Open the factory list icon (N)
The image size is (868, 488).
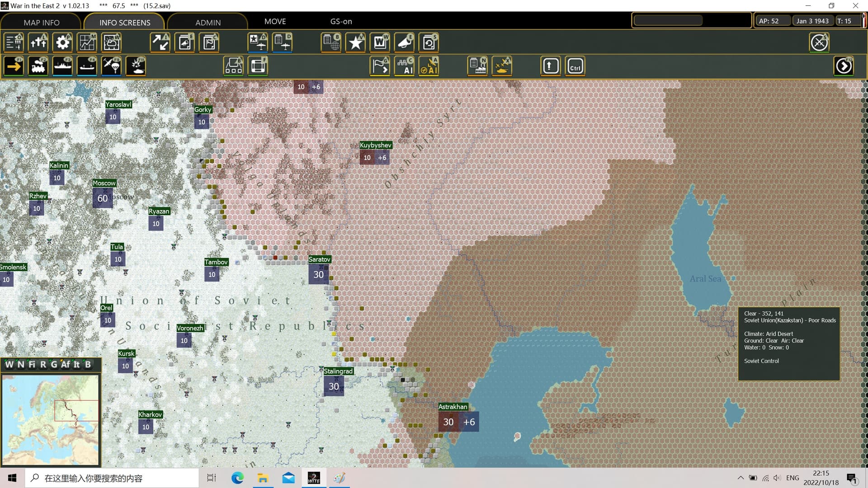click(477, 66)
